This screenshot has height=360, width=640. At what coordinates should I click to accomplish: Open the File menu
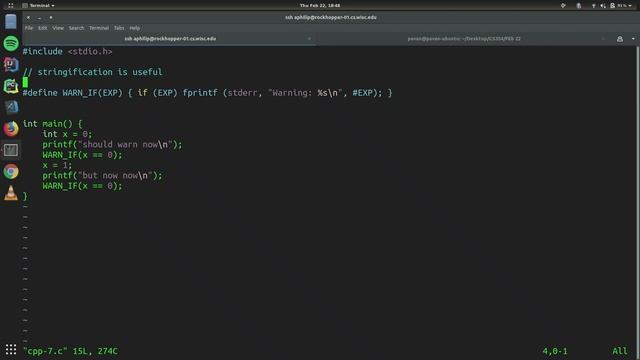(x=29, y=28)
